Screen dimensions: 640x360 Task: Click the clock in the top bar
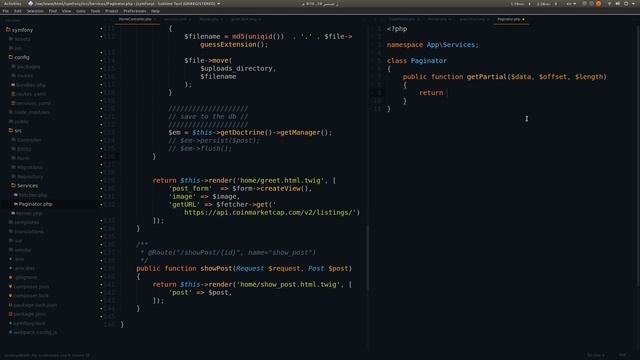pyautogui.click(x=320, y=3)
